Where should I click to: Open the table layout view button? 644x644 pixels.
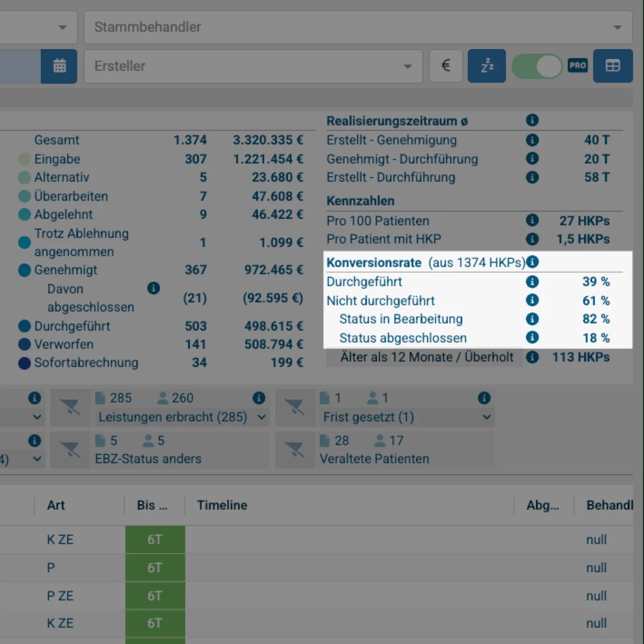[x=613, y=66]
